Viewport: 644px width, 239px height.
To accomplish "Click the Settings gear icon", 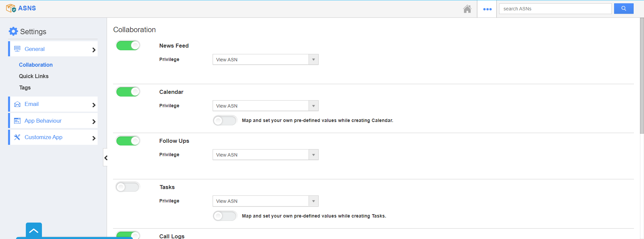I will coord(13,32).
